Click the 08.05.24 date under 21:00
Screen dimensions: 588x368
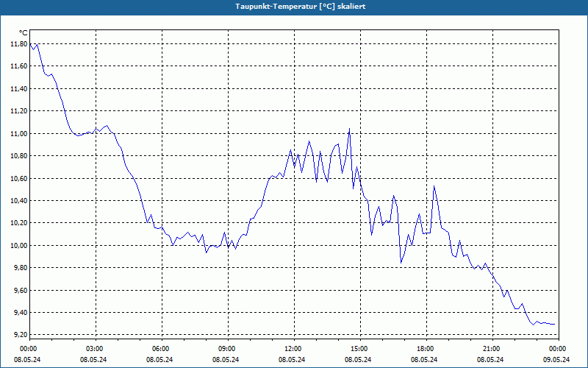coord(490,359)
